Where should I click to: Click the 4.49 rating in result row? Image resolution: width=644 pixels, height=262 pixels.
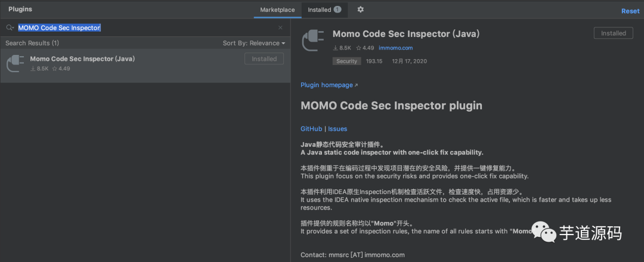pyautogui.click(x=61, y=69)
